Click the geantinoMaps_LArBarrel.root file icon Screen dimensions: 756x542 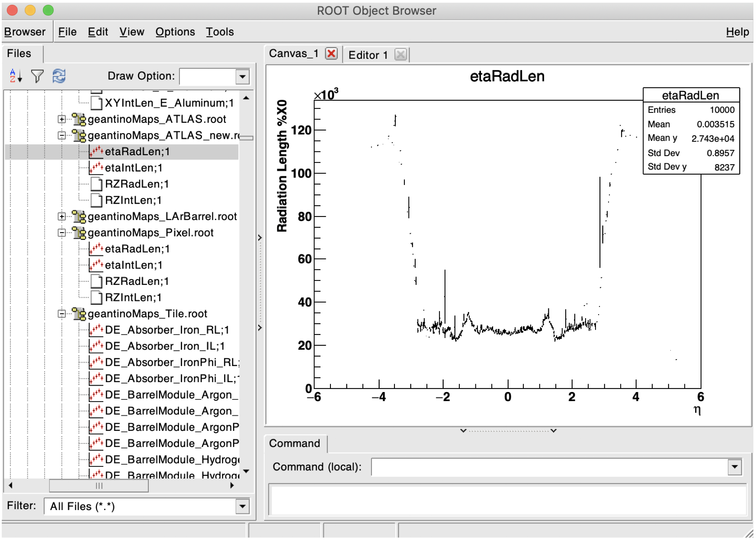(x=79, y=217)
